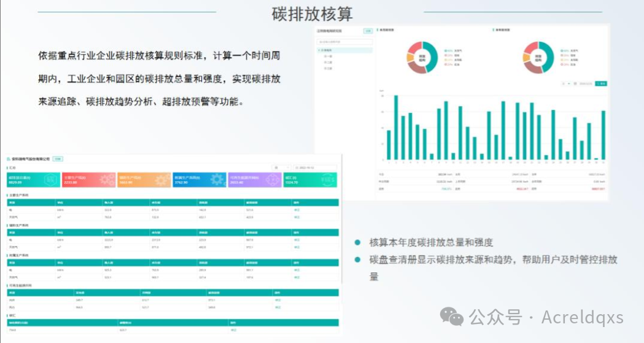The image size is (644, 343).
Task: Click the orange segment of the left donut chart
Action: pos(410,58)
